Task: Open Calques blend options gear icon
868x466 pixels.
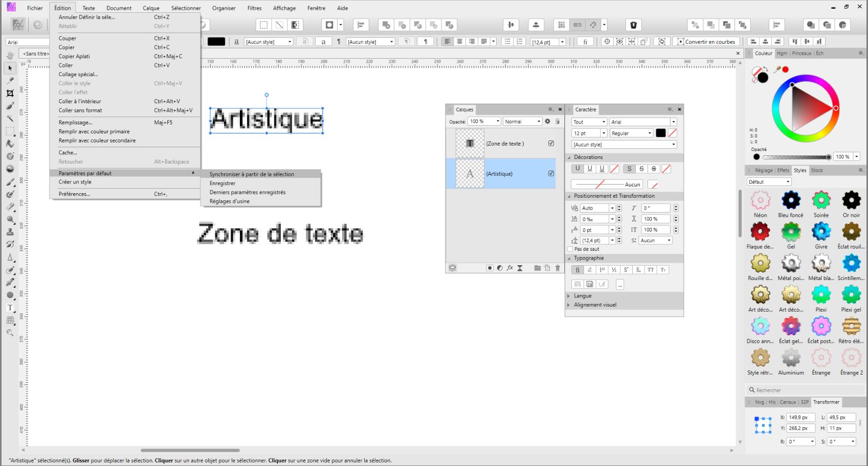Action: (x=547, y=121)
